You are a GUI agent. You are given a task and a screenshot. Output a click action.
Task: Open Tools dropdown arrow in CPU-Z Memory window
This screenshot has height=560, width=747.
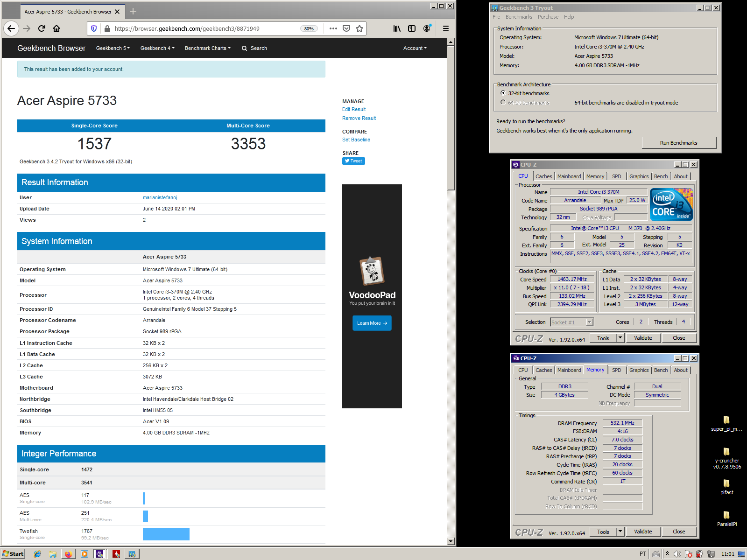point(620,532)
